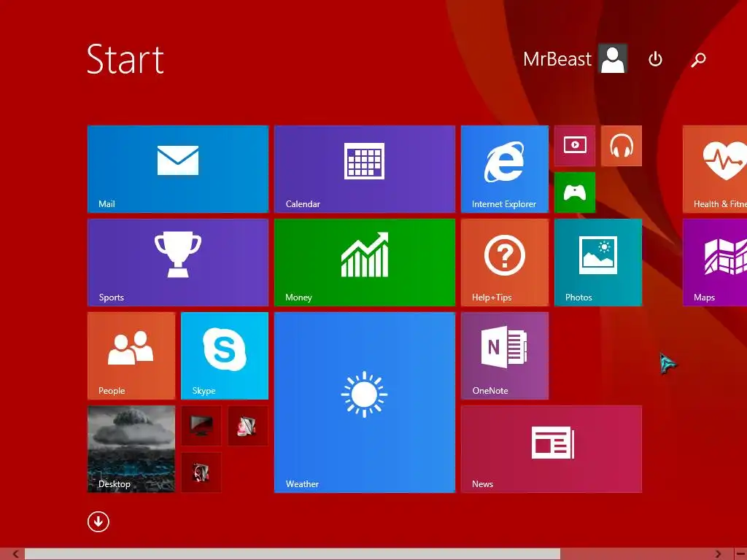Image resolution: width=747 pixels, height=560 pixels.
Task: Click the zoom-out minus button at the bottom-right corner
Action: [741, 554]
